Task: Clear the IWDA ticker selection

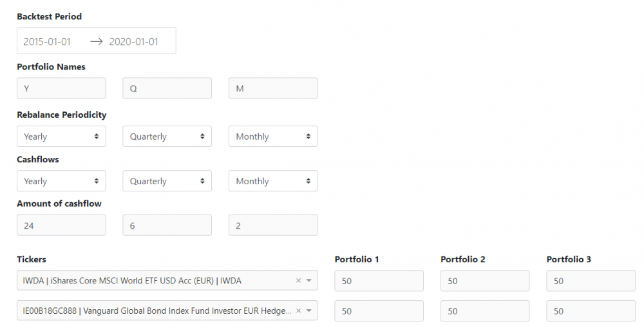Action: (298, 281)
